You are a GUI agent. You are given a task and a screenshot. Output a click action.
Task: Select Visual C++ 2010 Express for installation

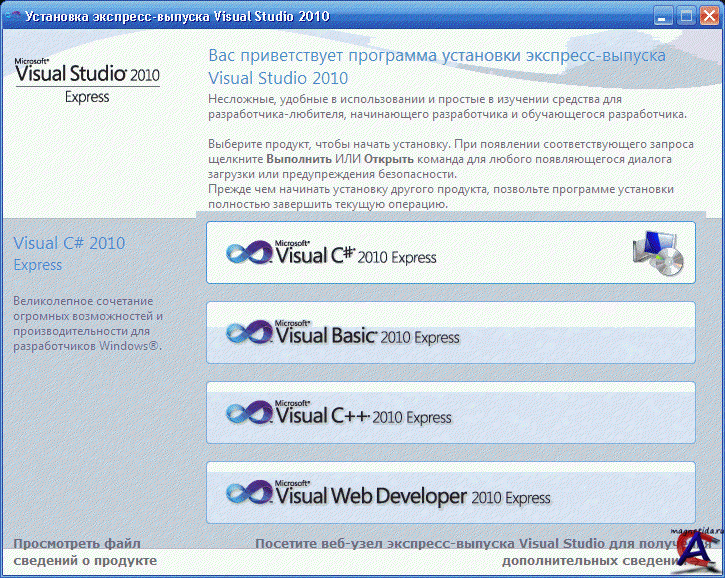tap(450, 412)
